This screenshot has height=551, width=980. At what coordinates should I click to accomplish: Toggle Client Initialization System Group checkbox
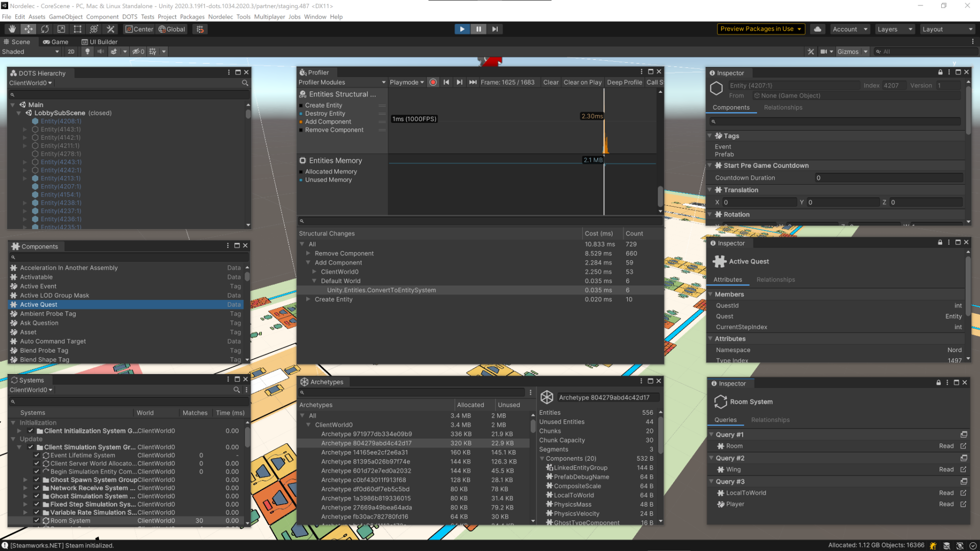(x=37, y=431)
